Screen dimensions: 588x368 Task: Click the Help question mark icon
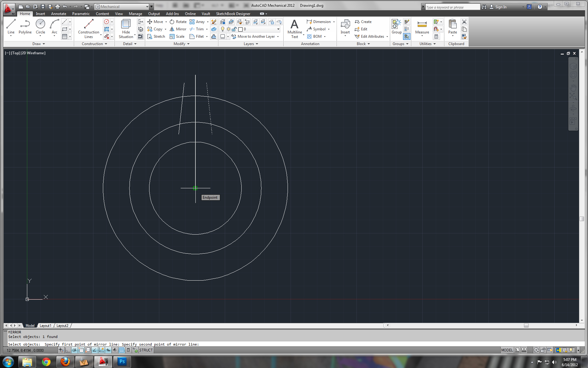pyautogui.click(x=540, y=7)
